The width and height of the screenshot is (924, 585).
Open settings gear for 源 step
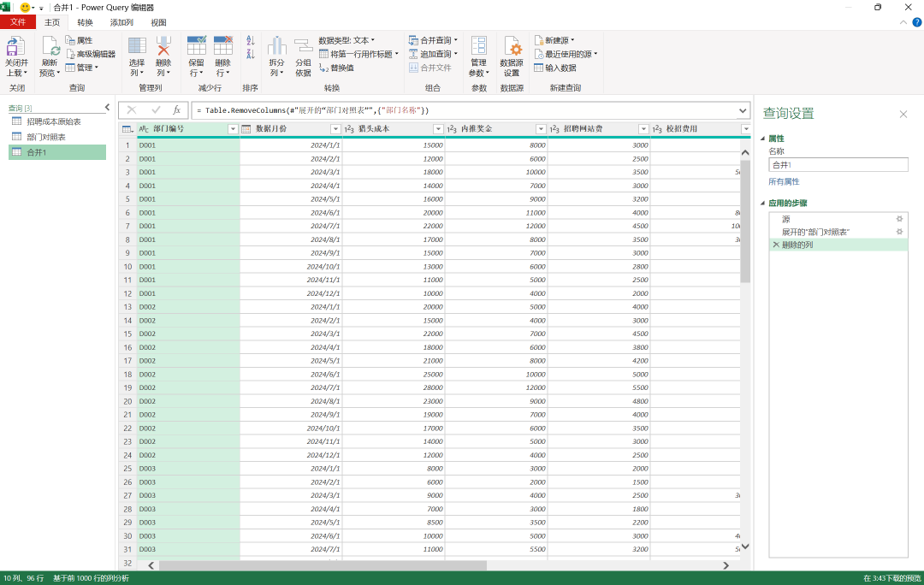click(899, 219)
